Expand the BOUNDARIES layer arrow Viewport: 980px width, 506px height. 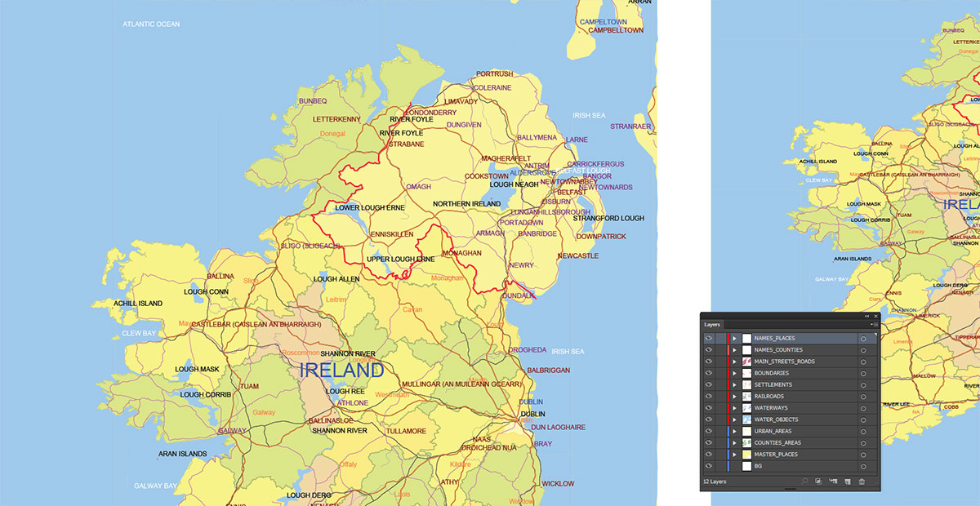(x=734, y=373)
